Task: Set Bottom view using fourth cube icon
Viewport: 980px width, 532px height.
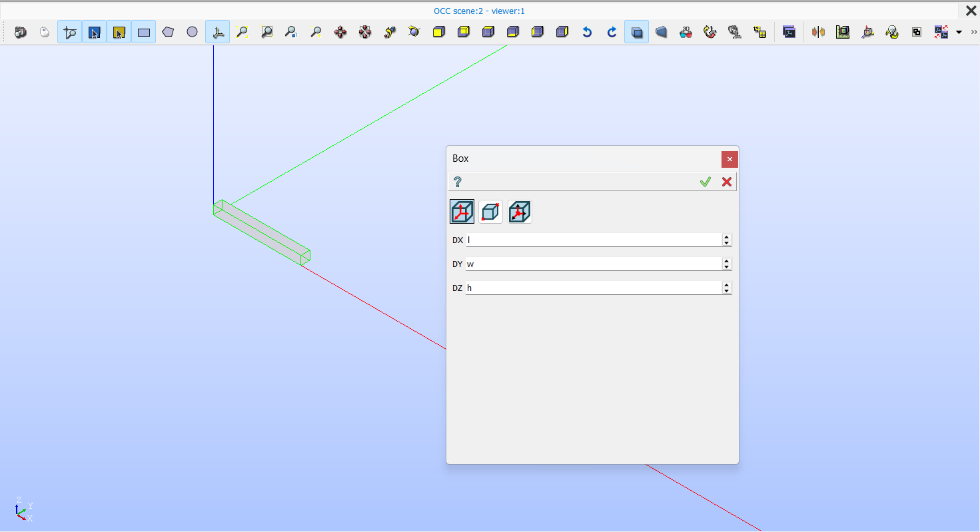Action: tap(513, 32)
